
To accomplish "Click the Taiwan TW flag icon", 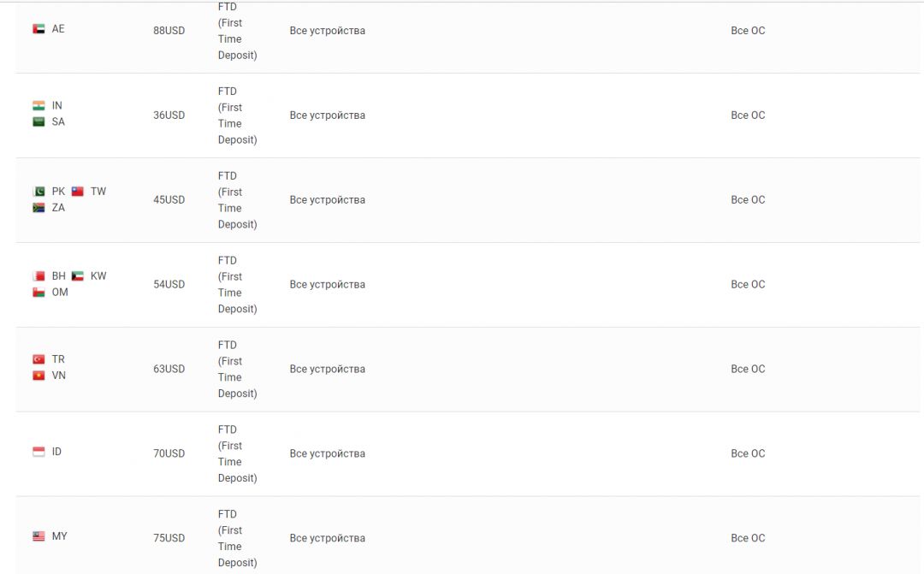I will coord(77,192).
